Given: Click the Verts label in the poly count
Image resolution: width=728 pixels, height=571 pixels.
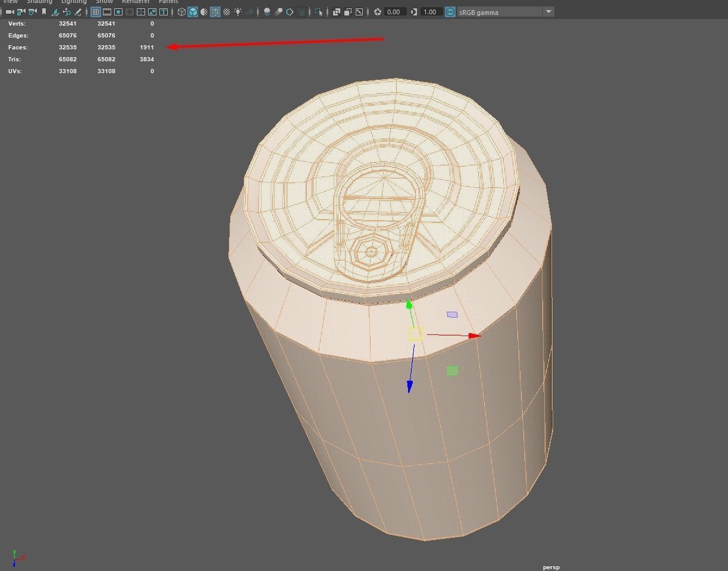Looking at the screenshot, I should coord(15,24).
